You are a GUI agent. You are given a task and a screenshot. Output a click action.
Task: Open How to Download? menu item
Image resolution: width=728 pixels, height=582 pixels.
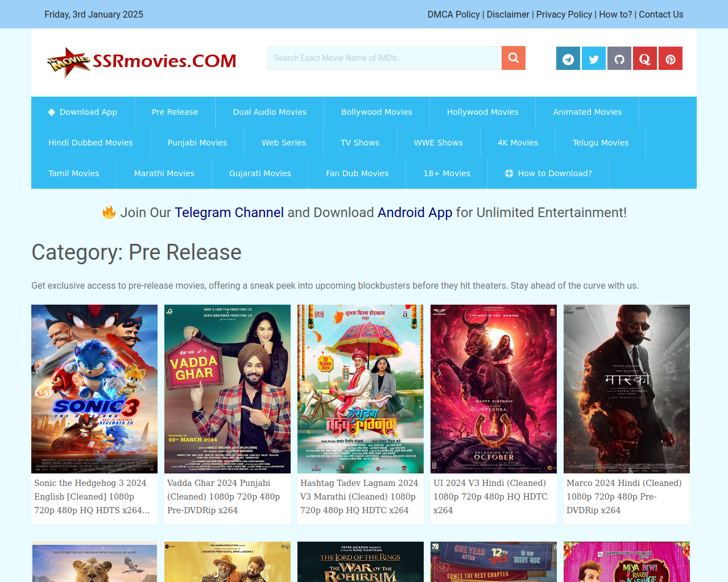549,173
